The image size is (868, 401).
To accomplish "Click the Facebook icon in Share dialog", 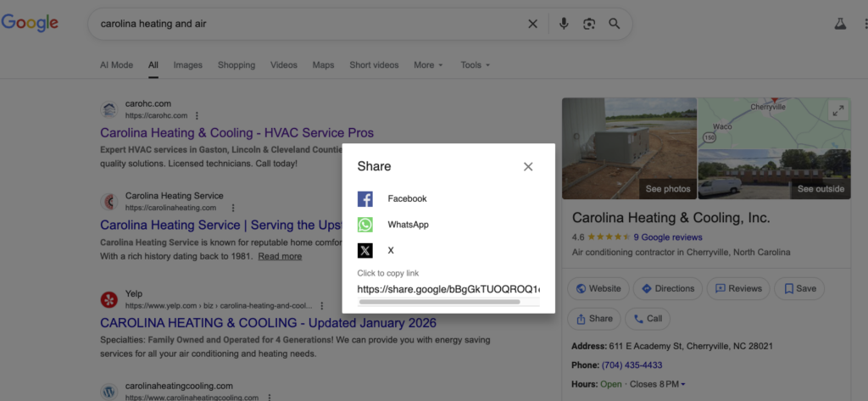I will [365, 199].
